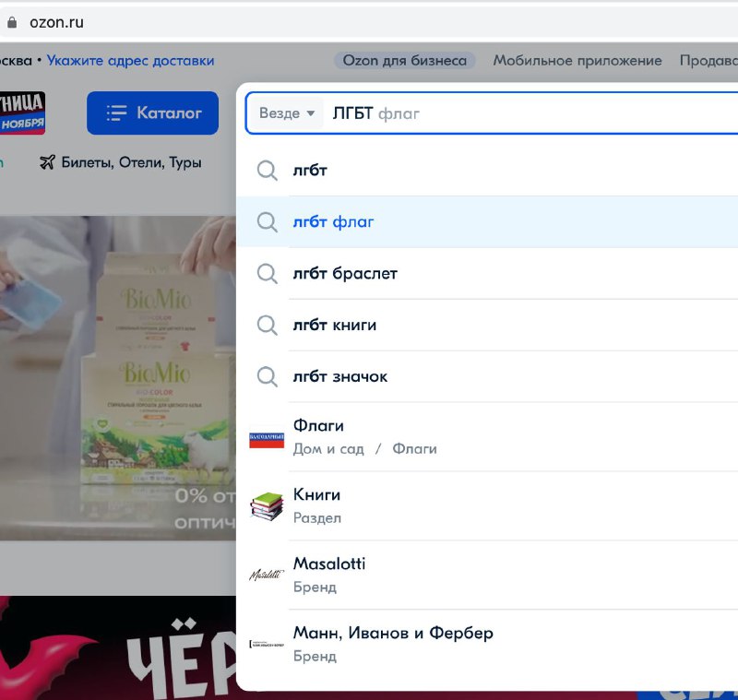Select the лгбт значок suggestion
This screenshot has width=738, height=700.
click(x=487, y=377)
